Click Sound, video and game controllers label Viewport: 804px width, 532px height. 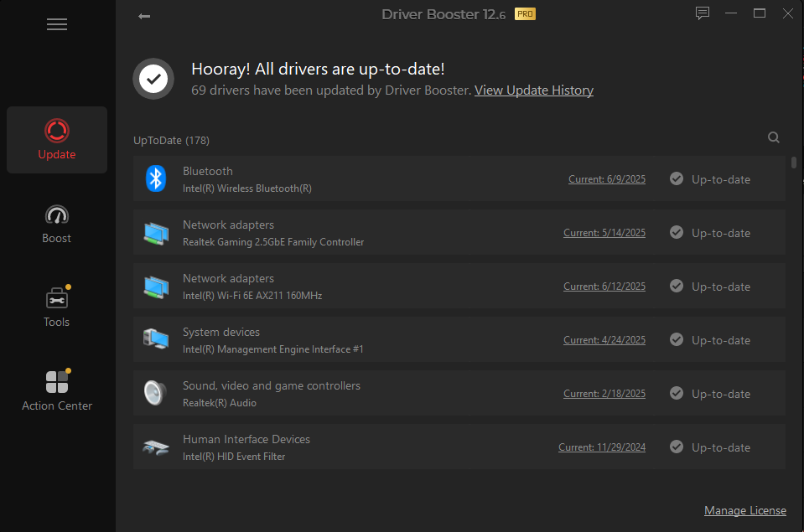click(x=272, y=385)
